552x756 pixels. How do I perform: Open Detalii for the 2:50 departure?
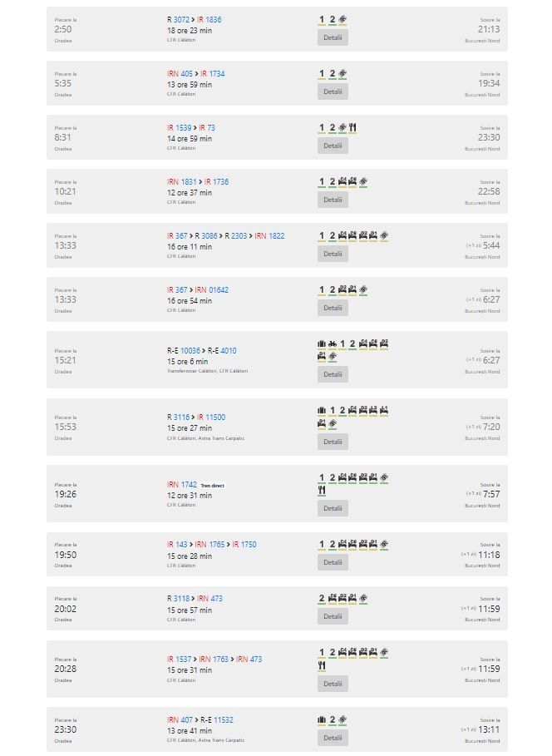(333, 37)
